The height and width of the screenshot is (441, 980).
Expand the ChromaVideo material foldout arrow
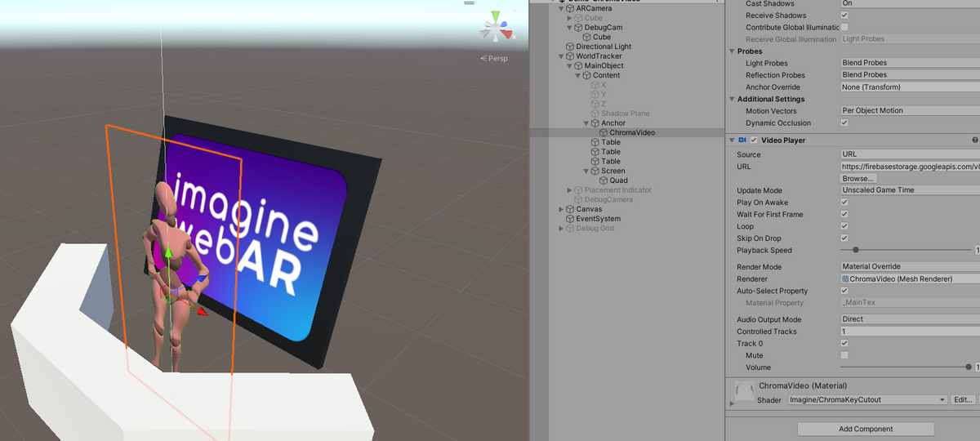(732, 403)
